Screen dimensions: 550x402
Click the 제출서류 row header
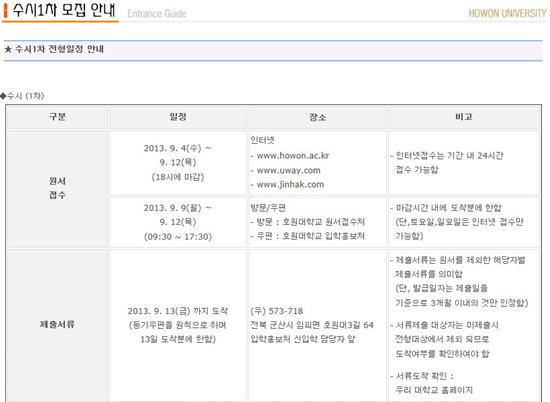[x=57, y=324]
